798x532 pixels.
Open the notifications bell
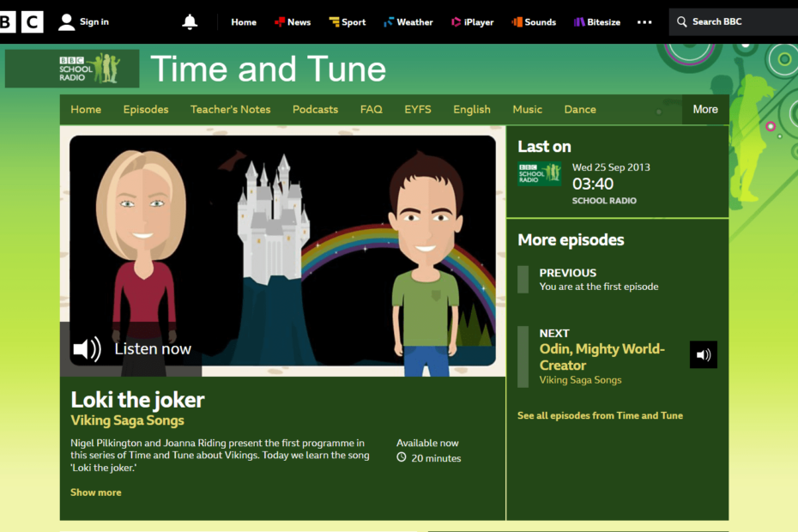[x=190, y=21]
